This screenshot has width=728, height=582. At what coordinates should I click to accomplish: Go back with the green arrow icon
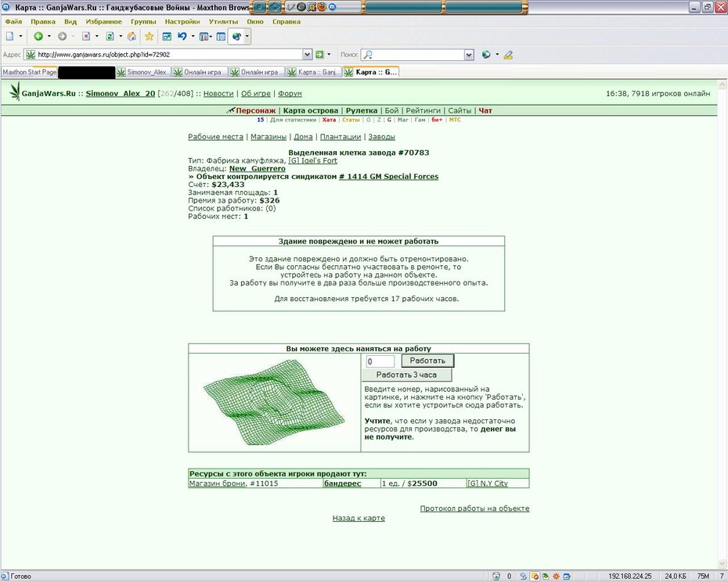click(x=38, y=36)
